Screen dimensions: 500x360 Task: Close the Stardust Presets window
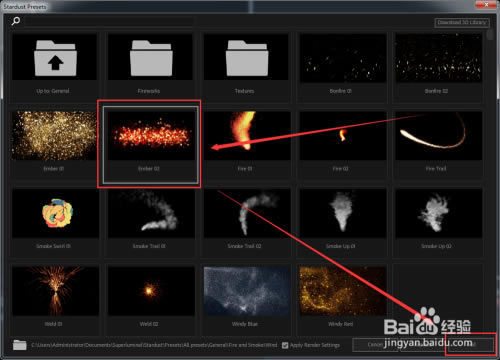tap(486, 4)
